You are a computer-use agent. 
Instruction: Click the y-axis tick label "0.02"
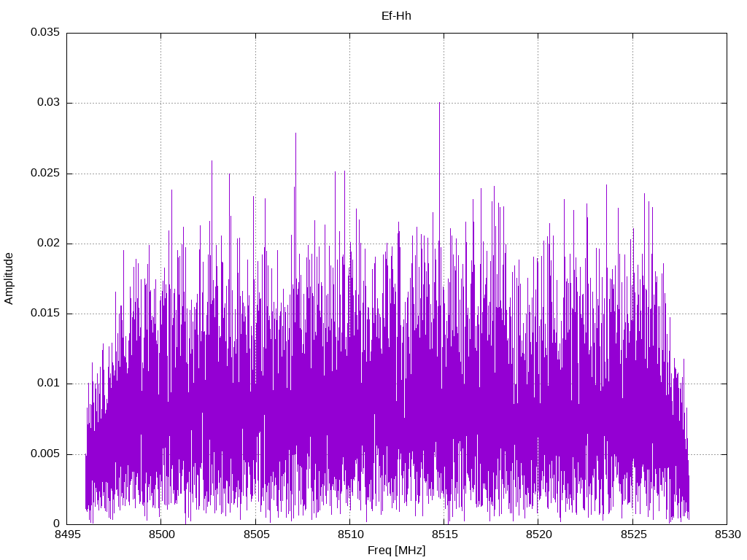[x=49, y=243]
